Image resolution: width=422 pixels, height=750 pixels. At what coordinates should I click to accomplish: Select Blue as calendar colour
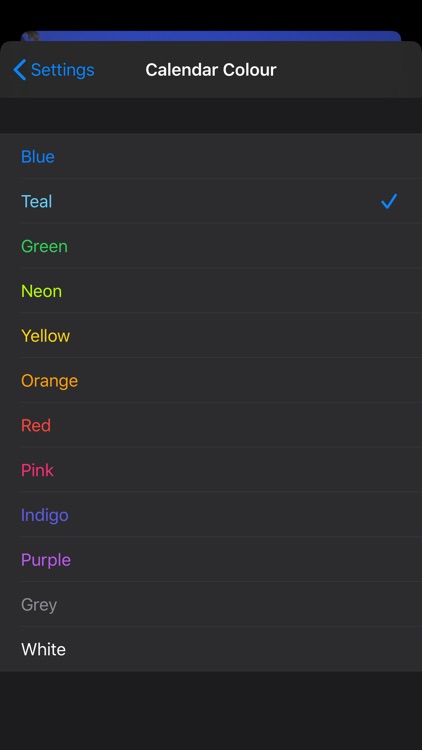point(211,156)
